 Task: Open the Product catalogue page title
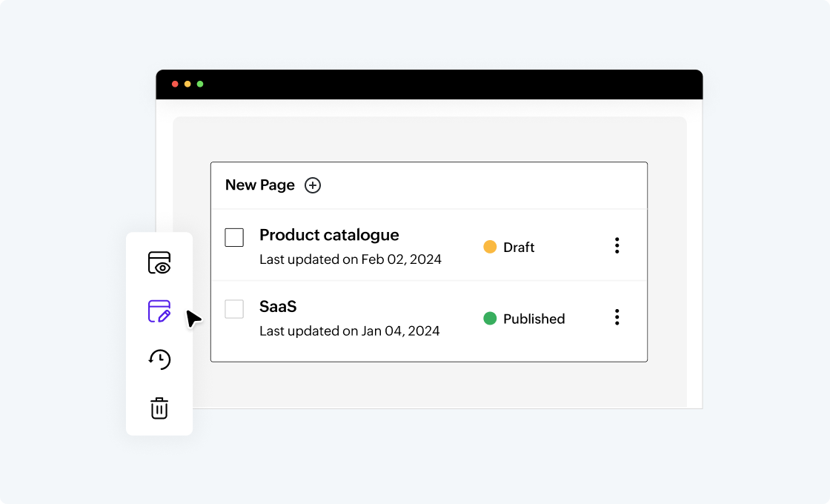point(329,235)
